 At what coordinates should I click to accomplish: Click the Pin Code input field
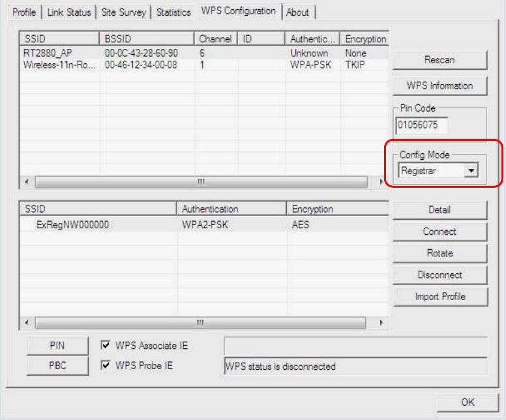421,125
